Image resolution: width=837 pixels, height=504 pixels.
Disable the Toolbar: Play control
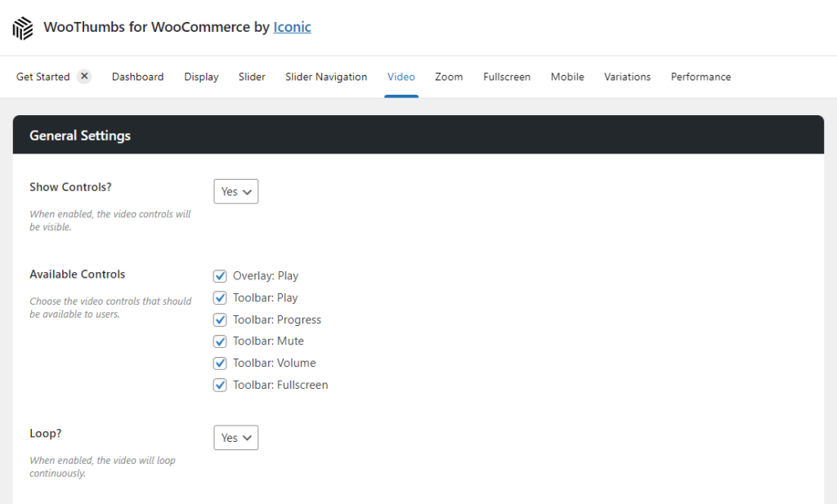pyautogui.click(x=220, y=297)
